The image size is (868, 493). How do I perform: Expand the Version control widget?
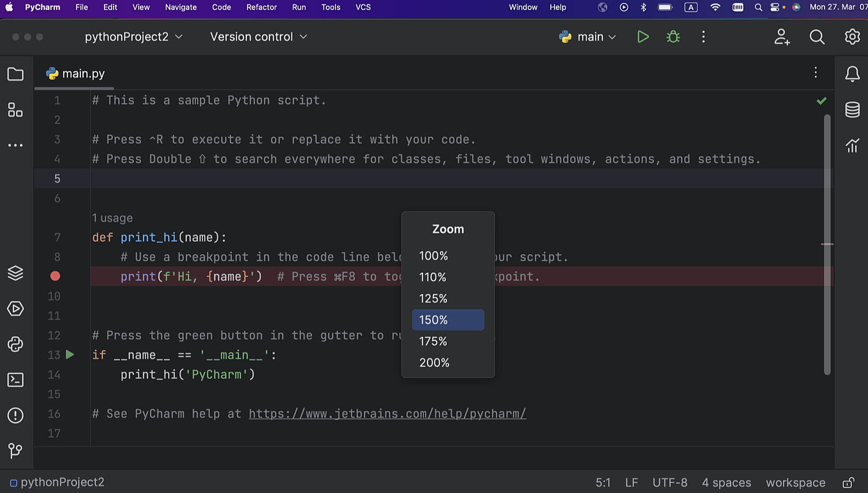tap(258, 36)
